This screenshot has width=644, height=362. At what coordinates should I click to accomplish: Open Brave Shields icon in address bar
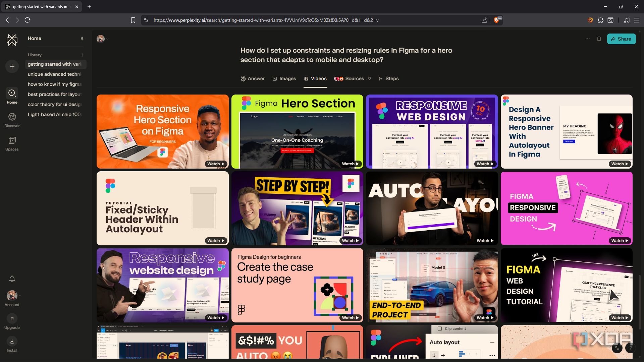497,20
